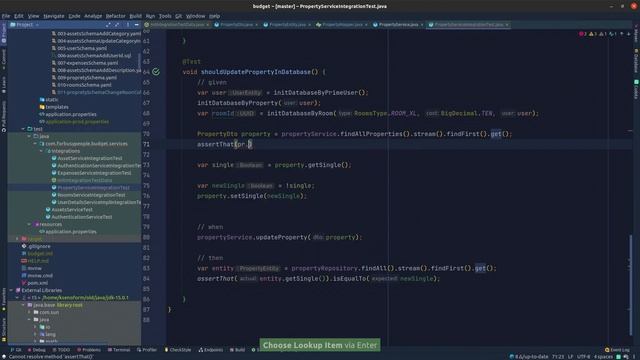Screen dimensions: 640x360
Task: Open the Event Log
Action: [617, 350]
